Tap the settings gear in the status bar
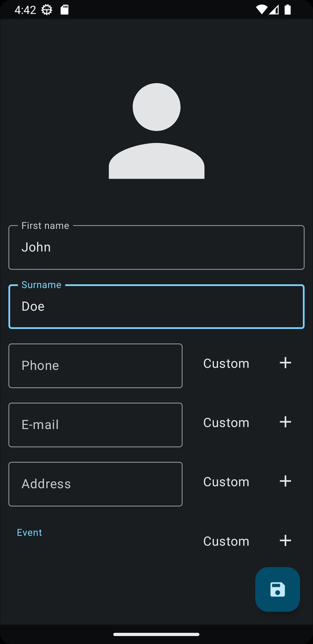 click(46, 9)
